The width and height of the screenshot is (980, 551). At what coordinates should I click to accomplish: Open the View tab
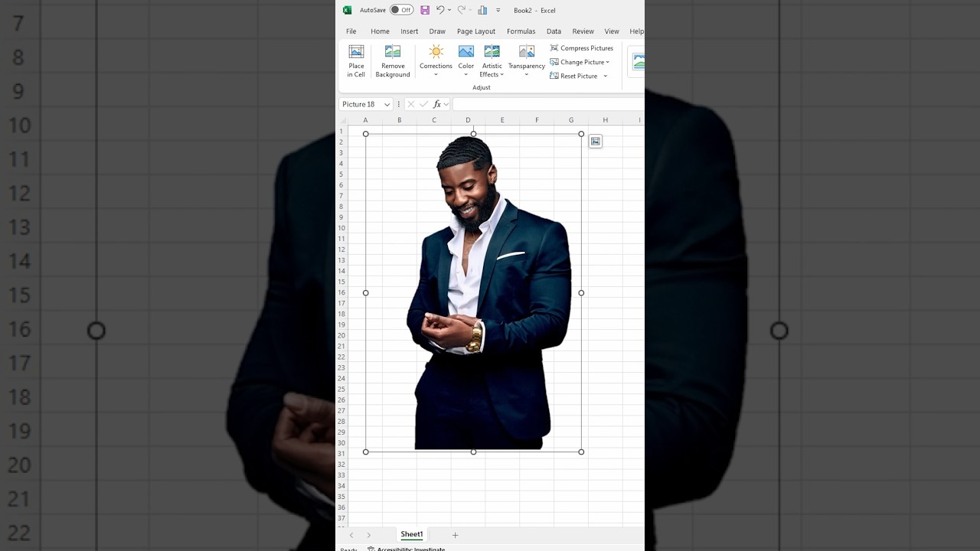(x=612, y=31)
